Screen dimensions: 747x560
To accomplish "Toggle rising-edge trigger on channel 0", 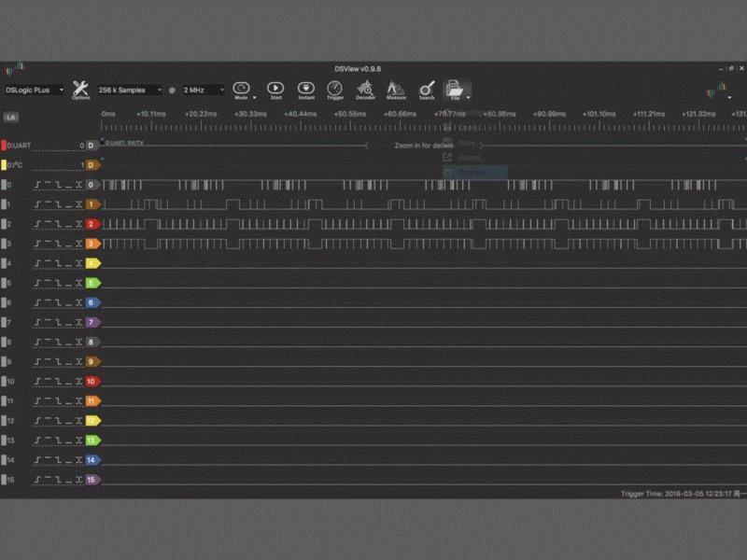I will (x=39, y=185).
